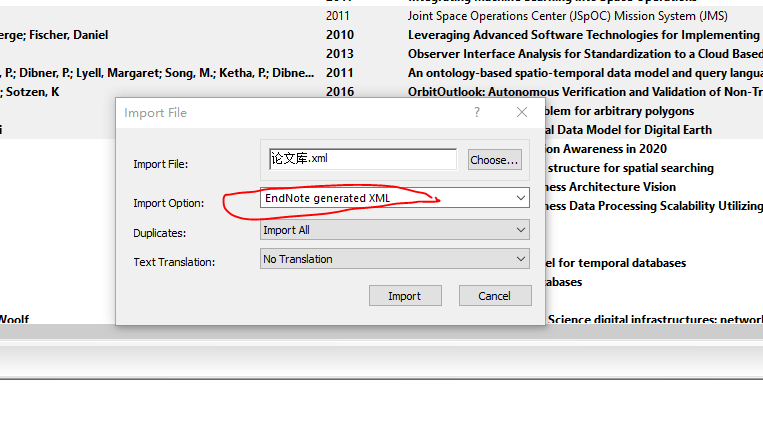Select the OrbitOutlook Autonomous Verification reference

pyautogui.click(x=585, y=92)
